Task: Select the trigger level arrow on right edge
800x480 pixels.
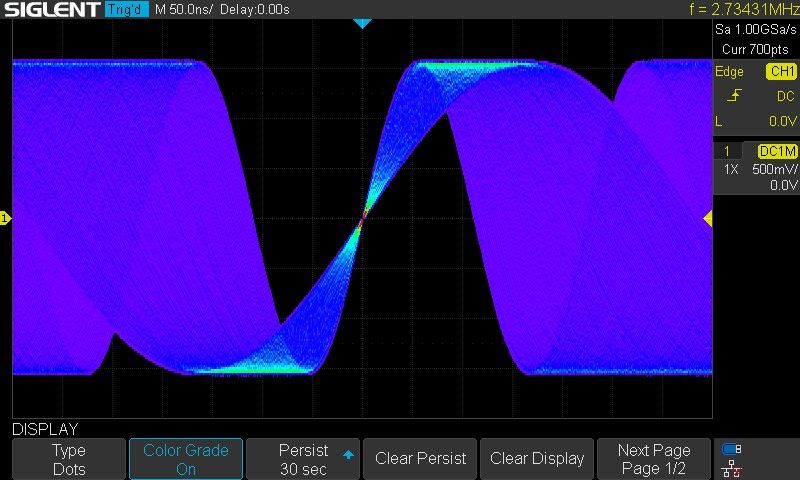Action: pyautogui.click(x=708, y=218)
